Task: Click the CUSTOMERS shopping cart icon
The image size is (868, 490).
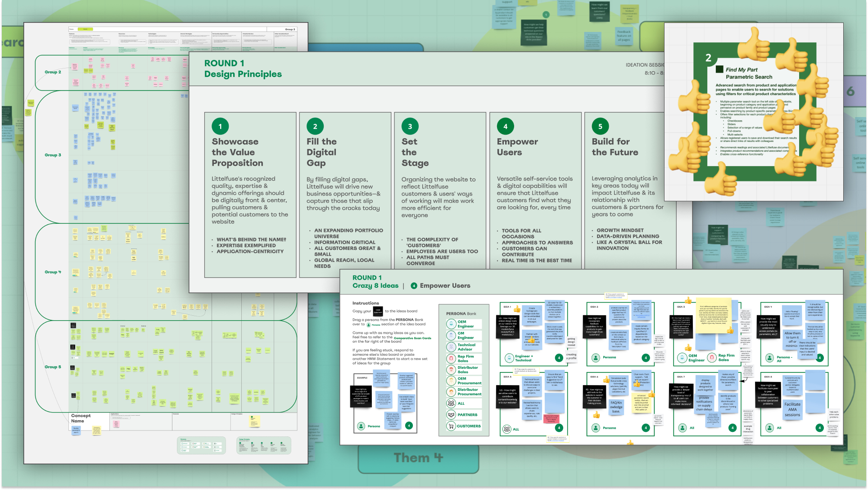Action: (451, 426)
